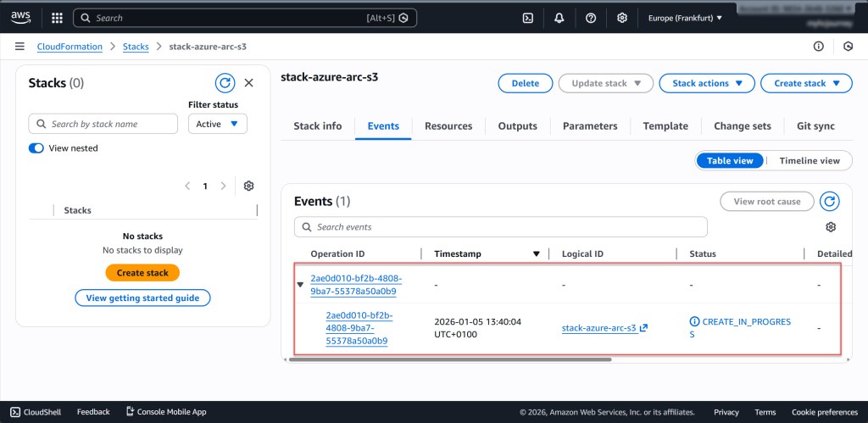Image resolution: width=868 pixels, height=423 pixels.
Task: Switch to Timeline view
Action: point(809,161)
